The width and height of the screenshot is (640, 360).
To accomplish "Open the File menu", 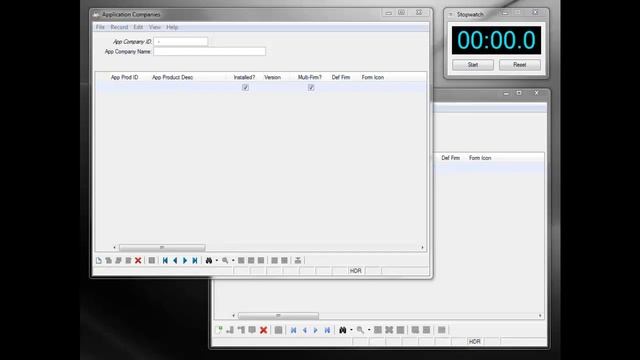I will [x=100, y=27].
